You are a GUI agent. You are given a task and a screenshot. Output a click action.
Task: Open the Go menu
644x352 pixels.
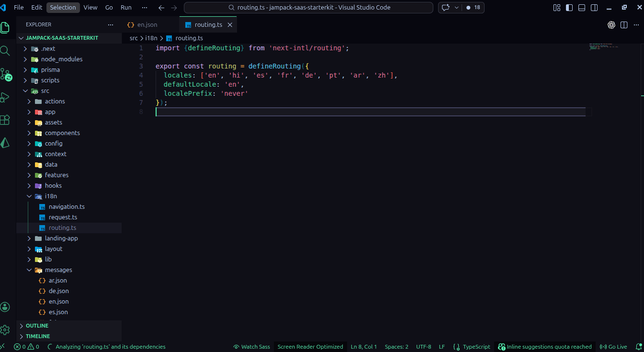pos(109,8)
